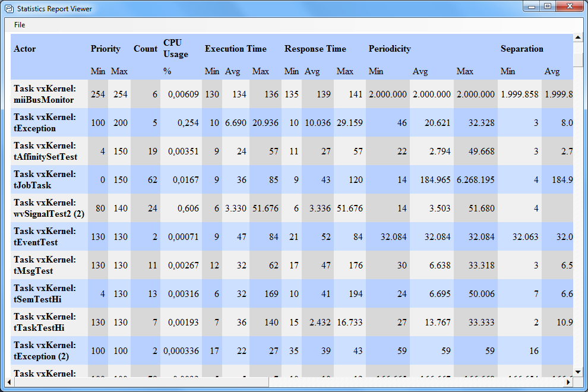This screenshot has width=588, height=392.
Task: Click the vertical scrollbar up arrow
Action: tap(578, 38)
